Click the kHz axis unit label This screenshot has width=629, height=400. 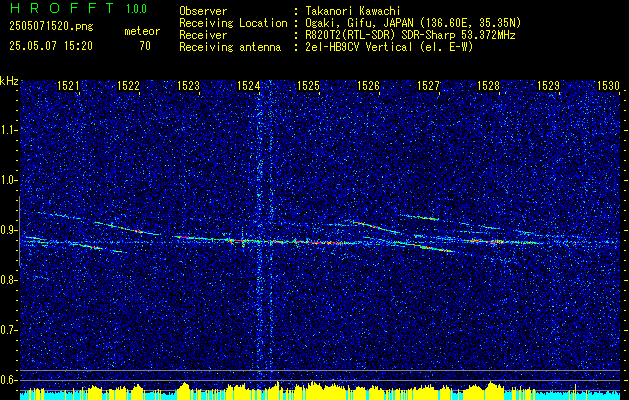click(x=9, y=81)
